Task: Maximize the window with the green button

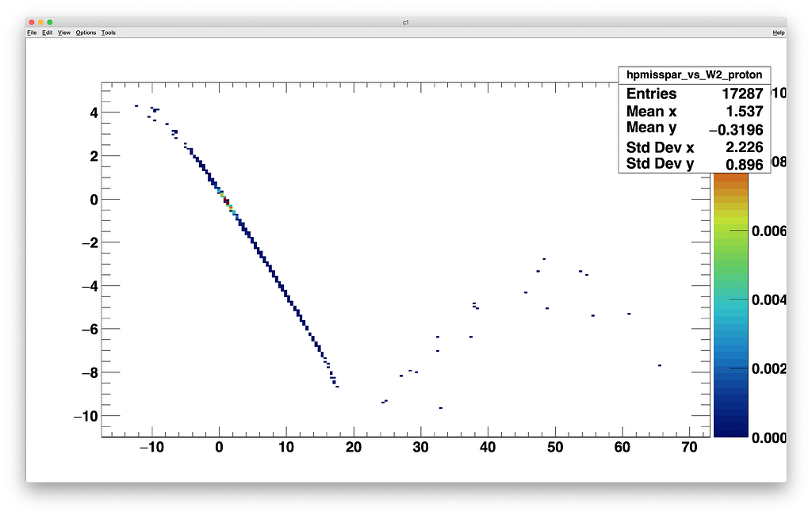Action: [51, 22]
